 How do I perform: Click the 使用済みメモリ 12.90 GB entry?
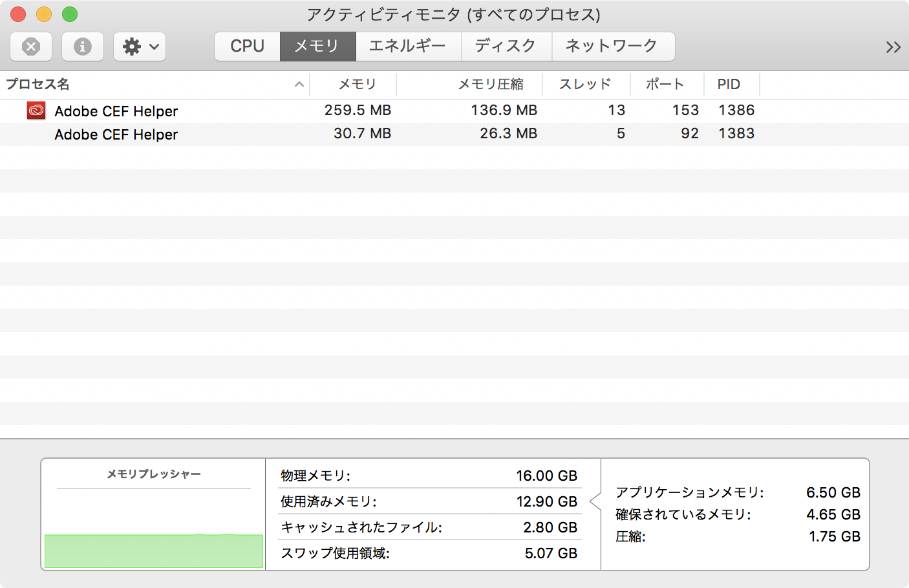coord(429,501)
